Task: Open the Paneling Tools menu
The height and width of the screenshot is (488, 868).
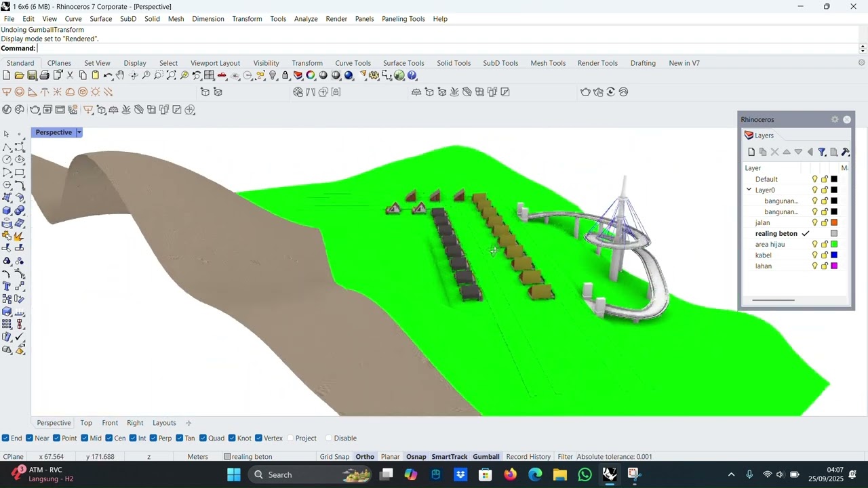Action: tap(403, 19)
